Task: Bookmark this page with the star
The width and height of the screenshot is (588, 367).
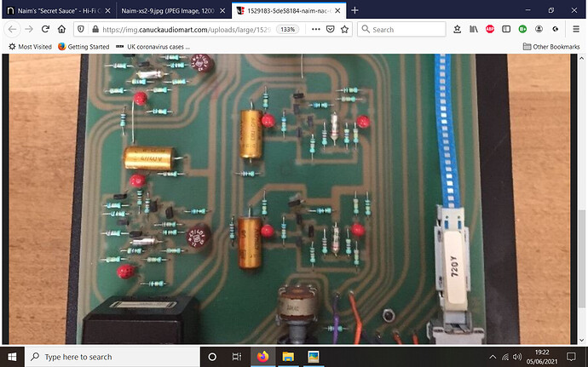Action: click(346, 29)
